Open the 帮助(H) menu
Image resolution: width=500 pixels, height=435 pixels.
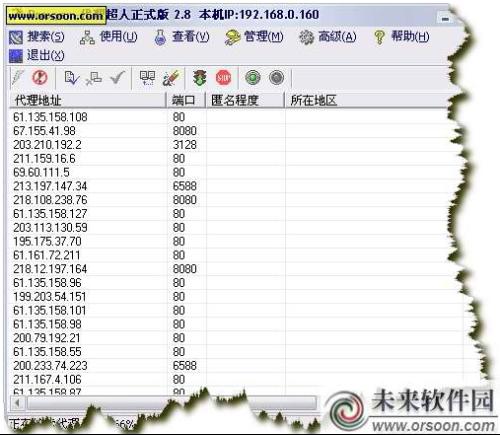[x=401, y=37]
